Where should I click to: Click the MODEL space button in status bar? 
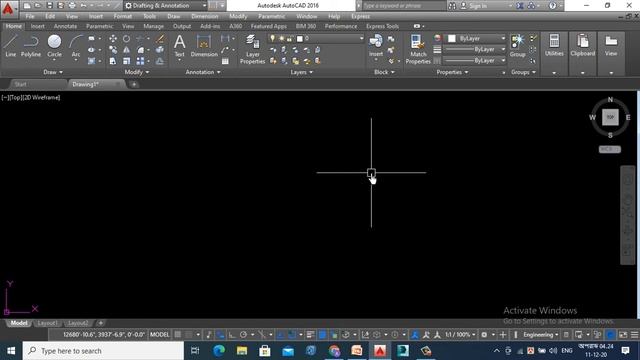[159, 335]
